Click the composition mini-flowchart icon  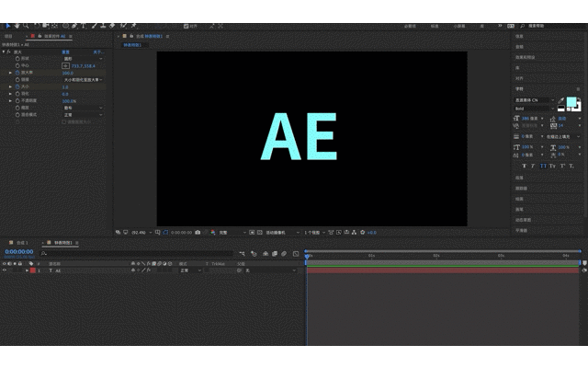(242, 254)
